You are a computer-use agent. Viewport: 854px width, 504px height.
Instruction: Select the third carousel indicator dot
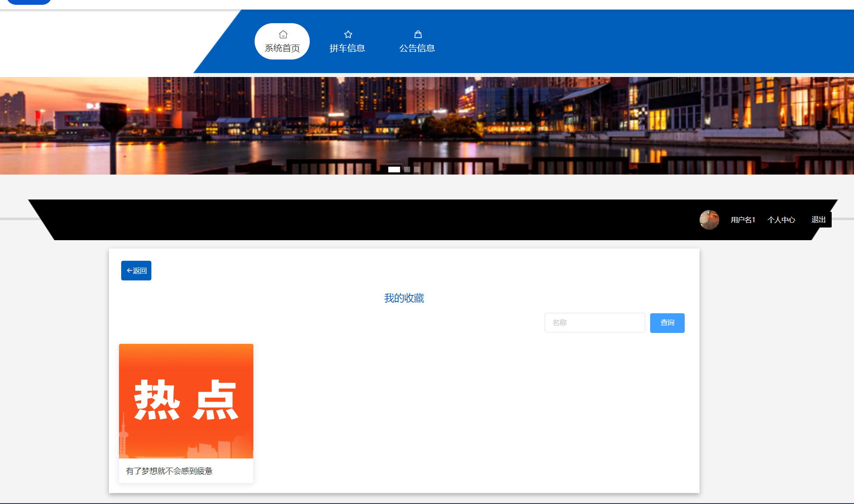[x=417, y=169]
